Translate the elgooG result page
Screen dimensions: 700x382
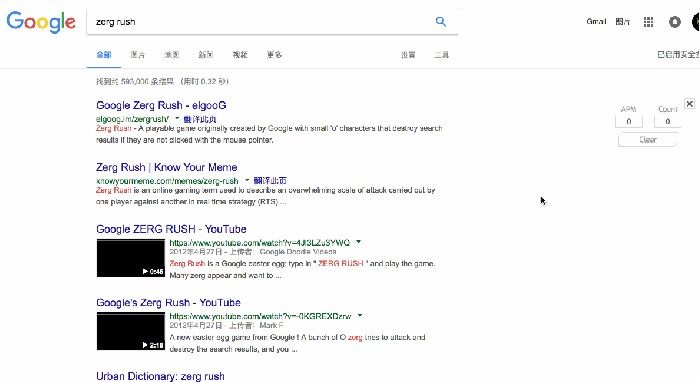click(x=200, y=119)
